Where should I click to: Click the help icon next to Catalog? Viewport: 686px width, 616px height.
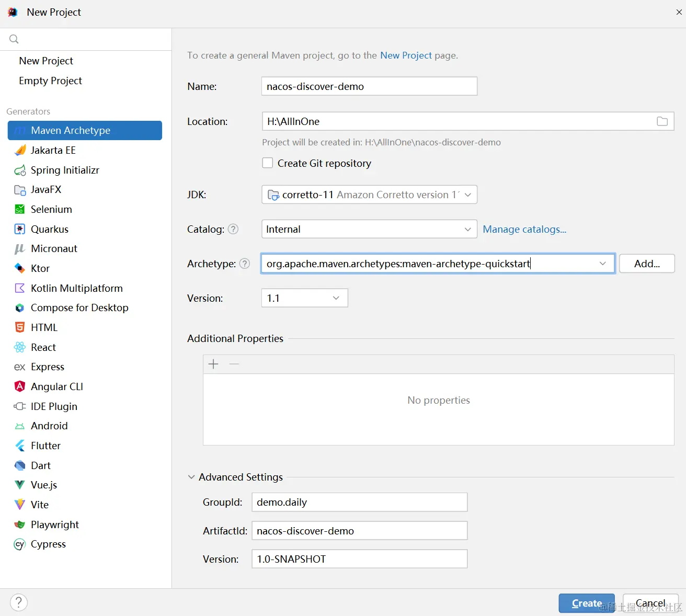233,229
